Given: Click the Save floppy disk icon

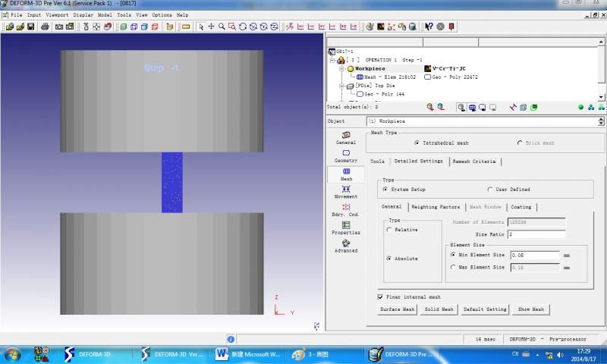Looking at the screenshot, I should 30,27.
